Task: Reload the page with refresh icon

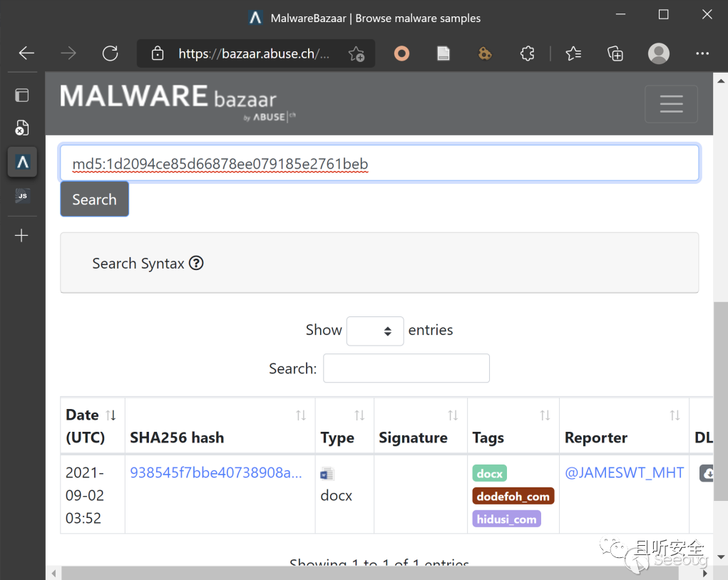Action: click(110, 53)
